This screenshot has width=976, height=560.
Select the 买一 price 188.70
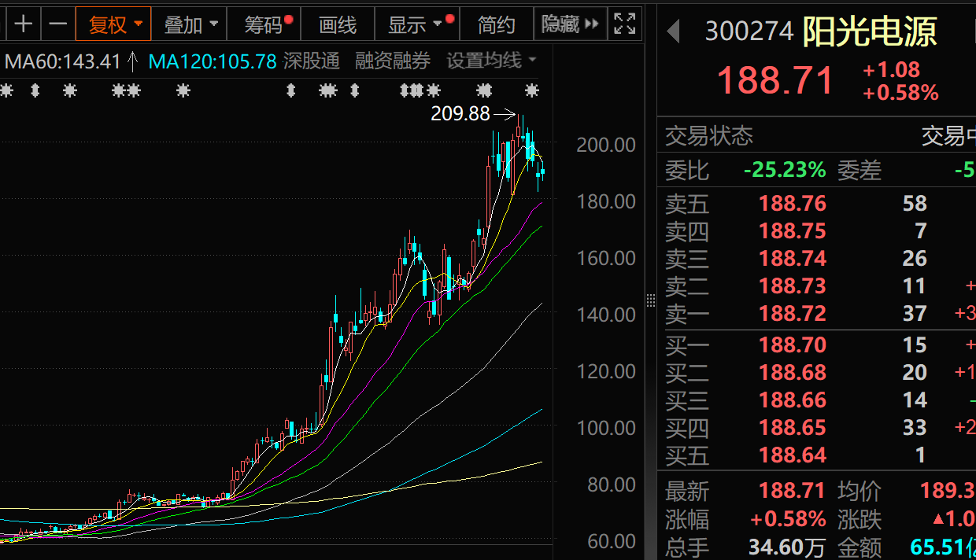point(793,345)
